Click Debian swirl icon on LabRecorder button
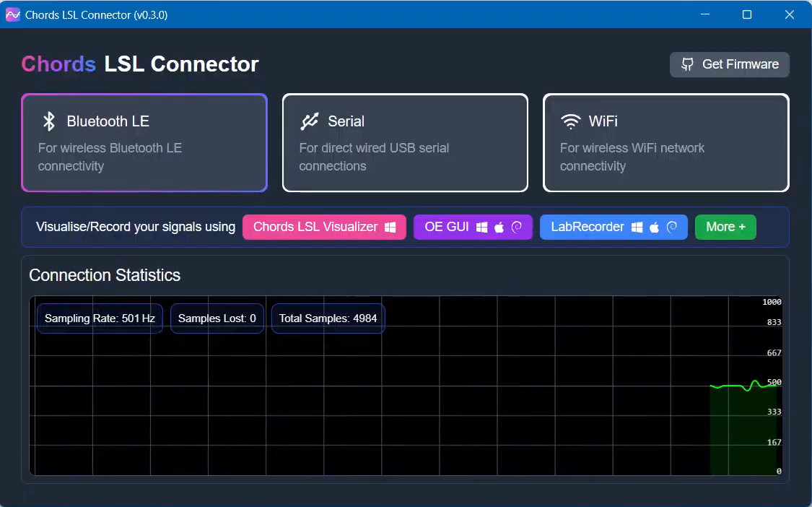The width and height of the screenshot is (812, 507). [x=671, y=227]
